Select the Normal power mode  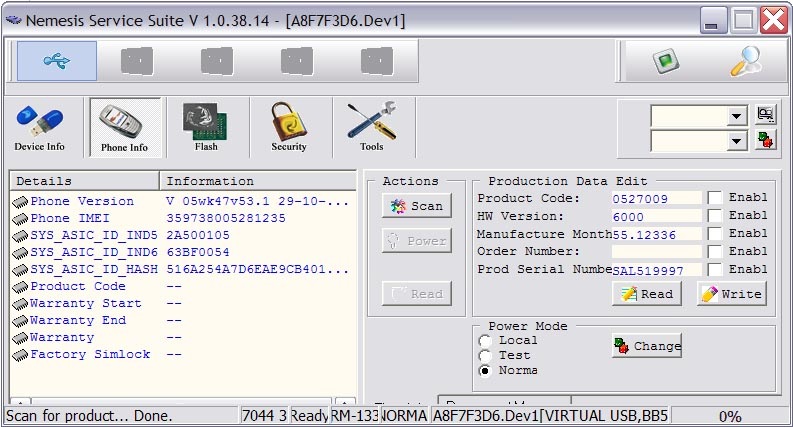click(x=485, y=371)
